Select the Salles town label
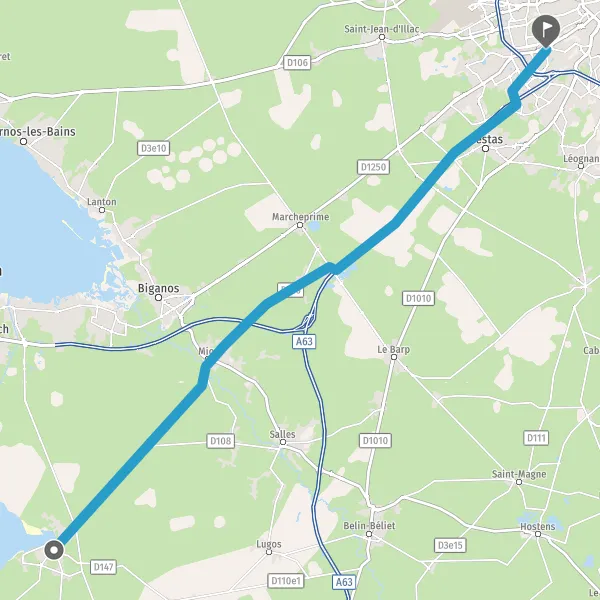 [282, 435]
